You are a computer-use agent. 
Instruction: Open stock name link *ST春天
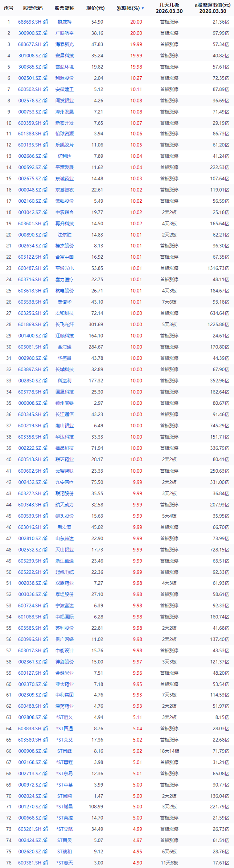[65, 863]
